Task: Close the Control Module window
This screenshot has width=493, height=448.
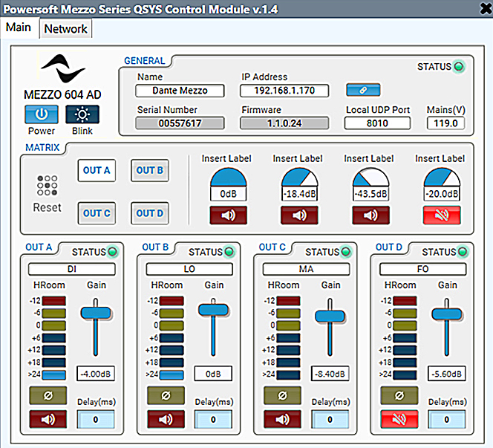Action: tap(486, 8)
